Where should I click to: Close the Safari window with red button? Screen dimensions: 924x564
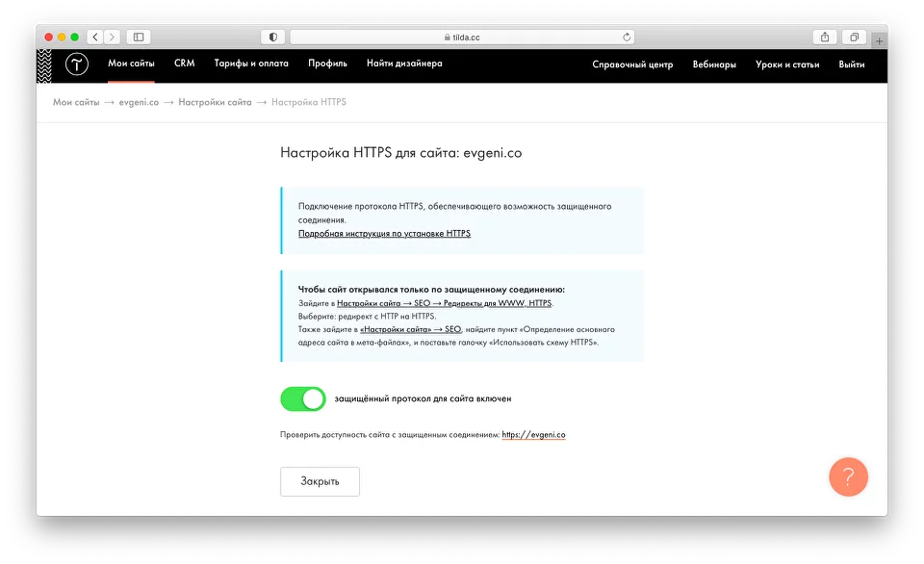coord(49,38)
